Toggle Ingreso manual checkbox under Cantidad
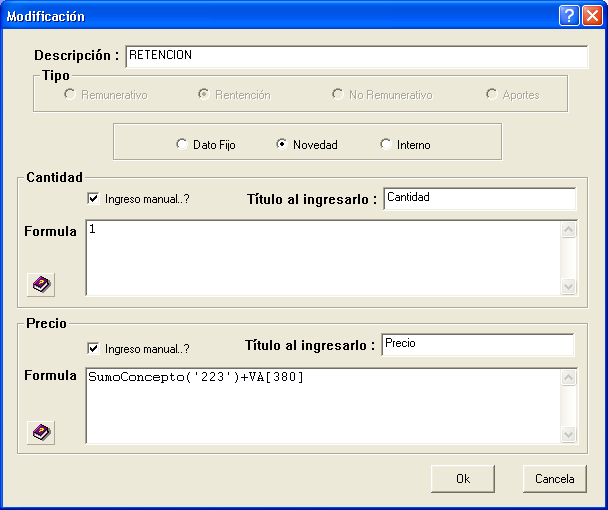The image size is (608, 510). pos(93,199)
